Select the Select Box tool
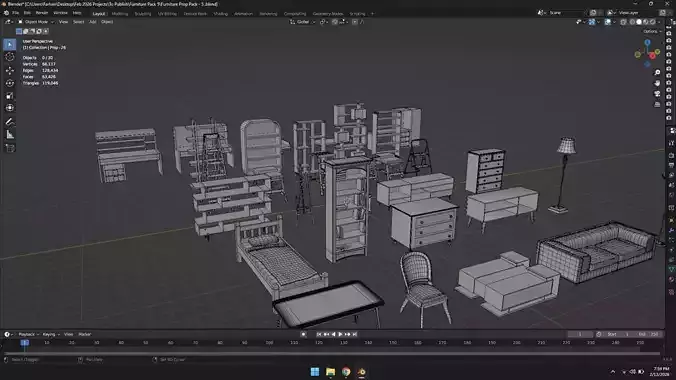Image resolution: width=676 pixels, height=380 pixels. pos(9,44)
